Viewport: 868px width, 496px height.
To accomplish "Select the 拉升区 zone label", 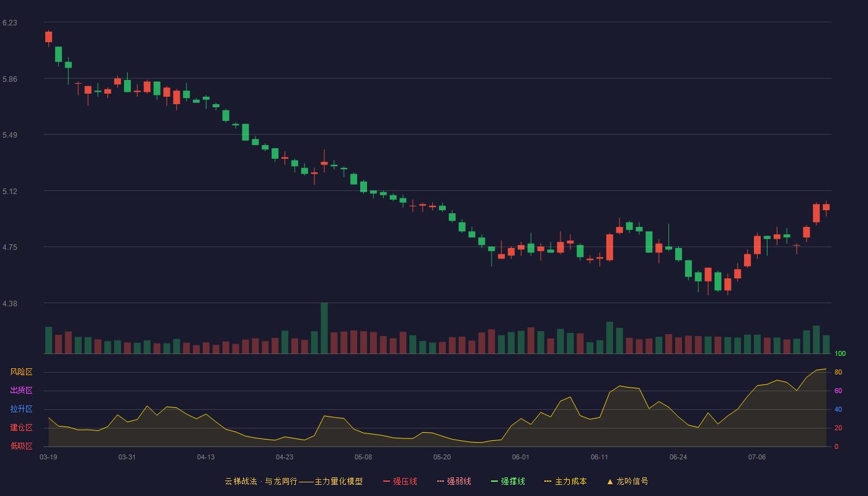I will pyautogui.click(x=21, y=409).
